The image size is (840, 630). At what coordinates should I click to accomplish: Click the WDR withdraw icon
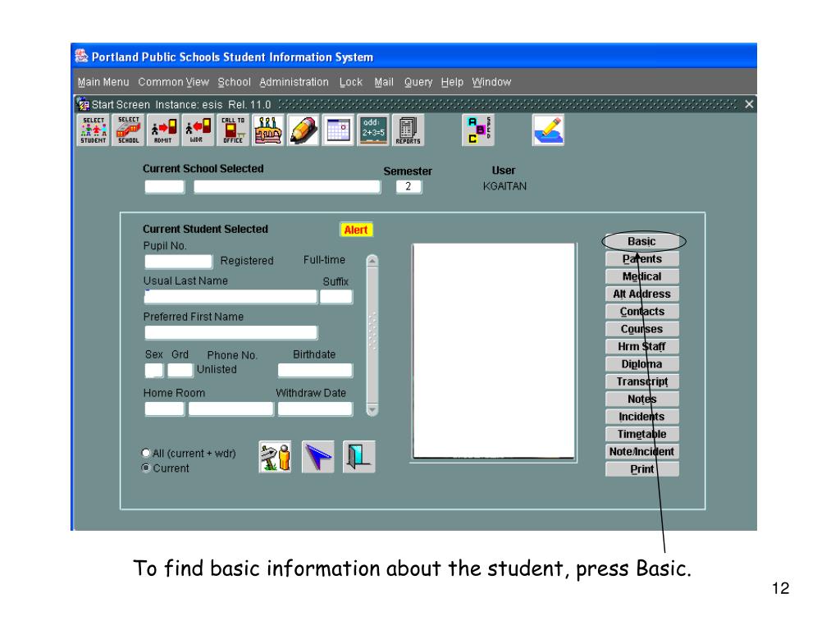(198, 130)
